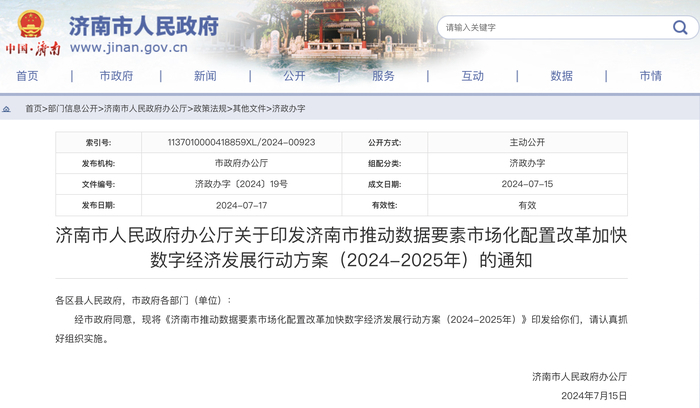
Task: Open the 服务 navigation tab
Action: (x=383, y=76)
